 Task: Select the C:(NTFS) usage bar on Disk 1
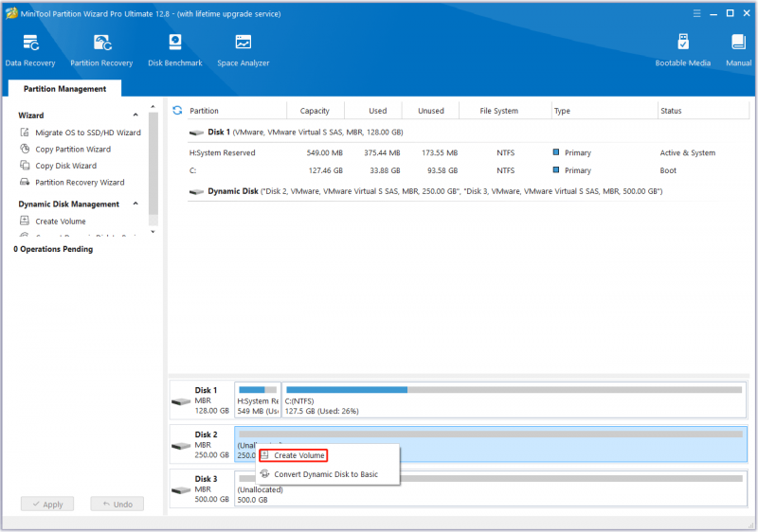[514, 399]
